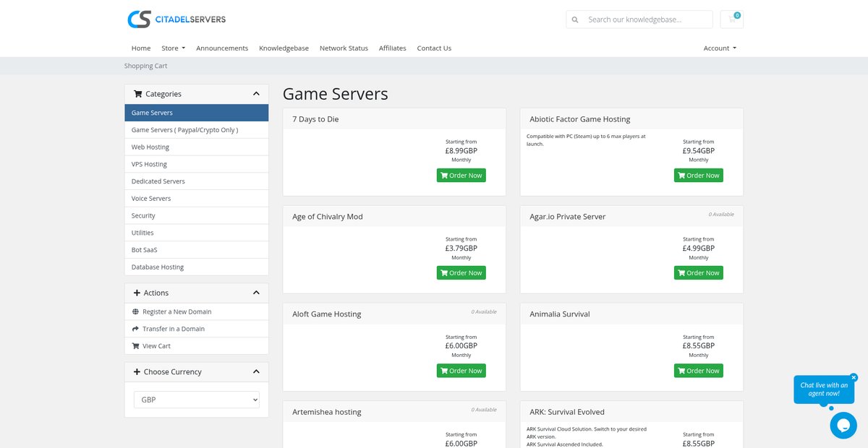Select Dedicated Servers category

click(x=197, y=181)
